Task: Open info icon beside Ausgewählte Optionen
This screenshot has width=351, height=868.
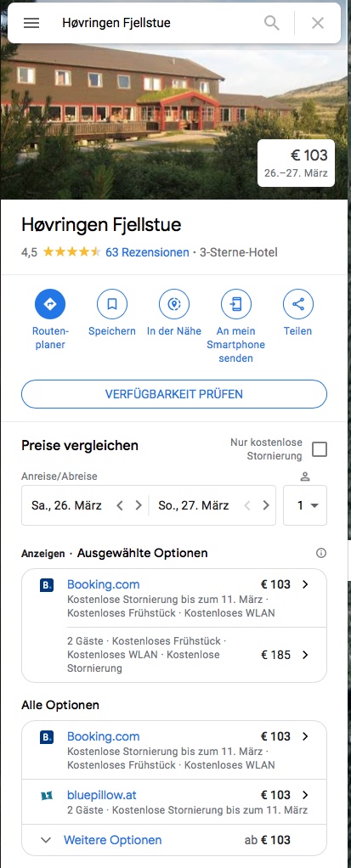Action: tap(320, 553)
